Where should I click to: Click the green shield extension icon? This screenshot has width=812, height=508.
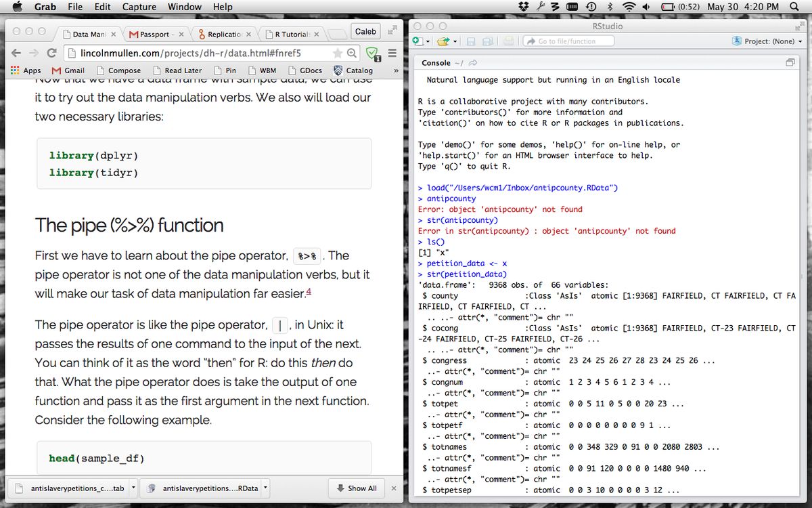(371, 53)
